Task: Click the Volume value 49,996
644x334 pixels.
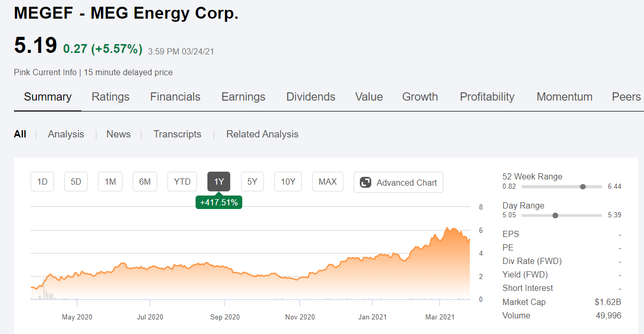Action: (609, 315)
